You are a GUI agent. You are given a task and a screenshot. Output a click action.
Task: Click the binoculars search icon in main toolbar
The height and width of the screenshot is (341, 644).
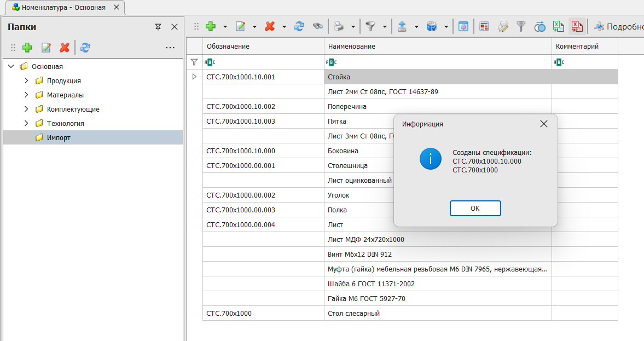tap(317, 26)
